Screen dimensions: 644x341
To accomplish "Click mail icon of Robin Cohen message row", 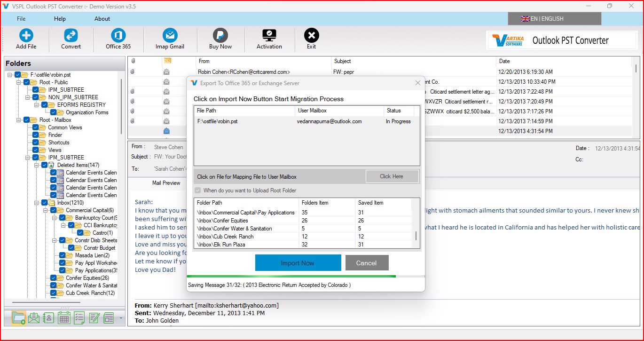I will coord(166,72).
